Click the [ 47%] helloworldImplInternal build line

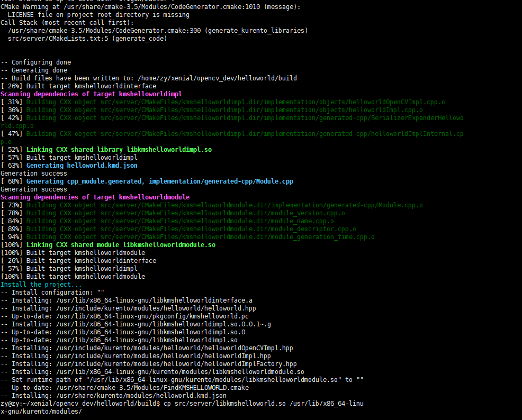pyautogui.click(x=232, y=138)
